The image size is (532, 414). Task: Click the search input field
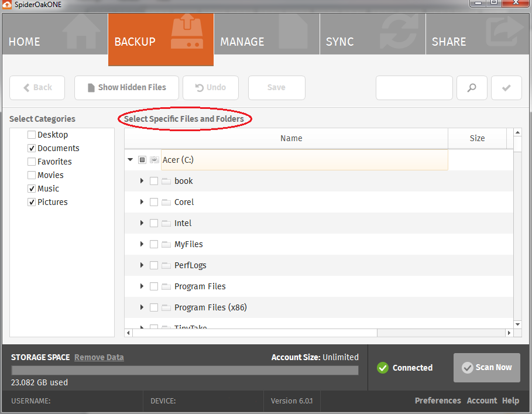(414, 88)
